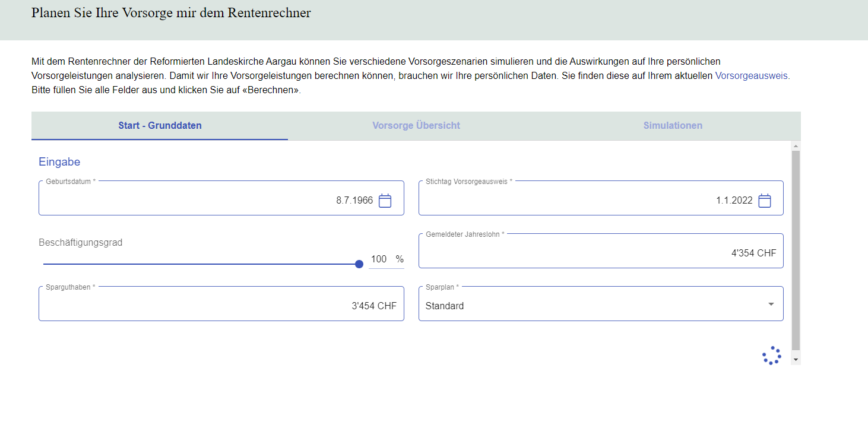Click the loading spinner indicator
Viewport: 868px width, 441px height.
click(771, 356)
